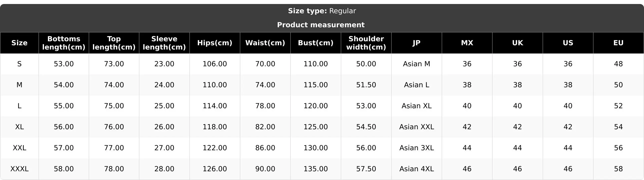Select the Asian 4XL cell
This screenshot has height=180, width=644.
[417, 169]
